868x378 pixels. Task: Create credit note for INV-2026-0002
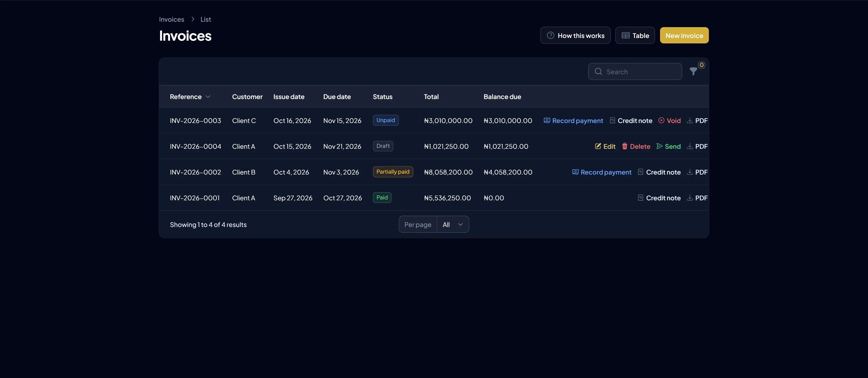[x=659, y=172]
